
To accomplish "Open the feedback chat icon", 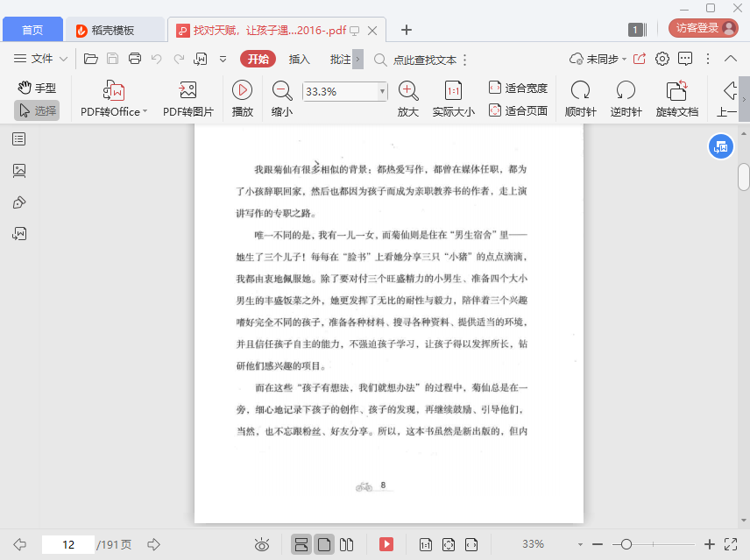I will pos(685,59).
